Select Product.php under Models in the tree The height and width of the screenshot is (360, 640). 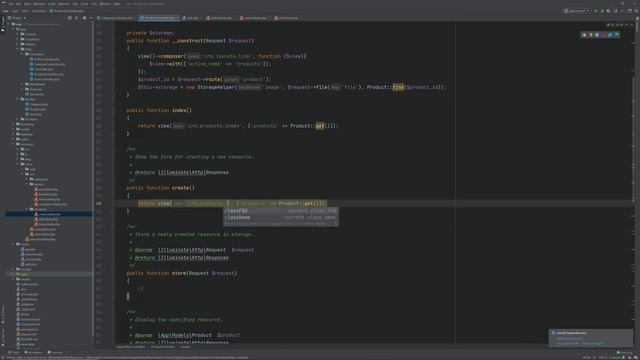pos(36,109)
